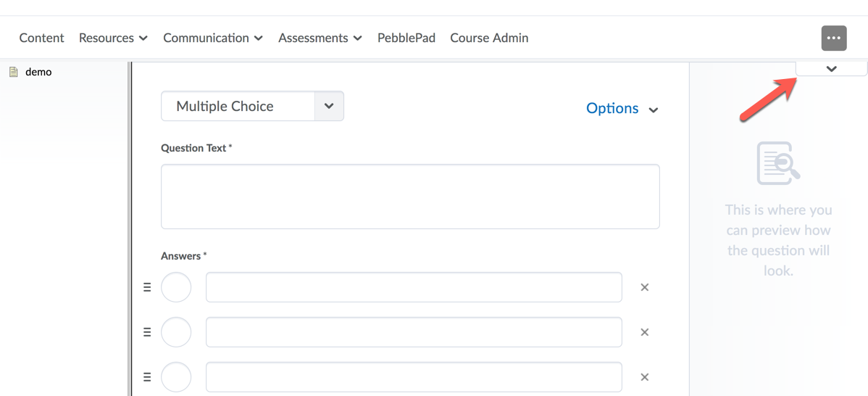Viewport: 868px width, 396px height.
Task: Open the Assessments menu
Action: (x=320, y=38)
